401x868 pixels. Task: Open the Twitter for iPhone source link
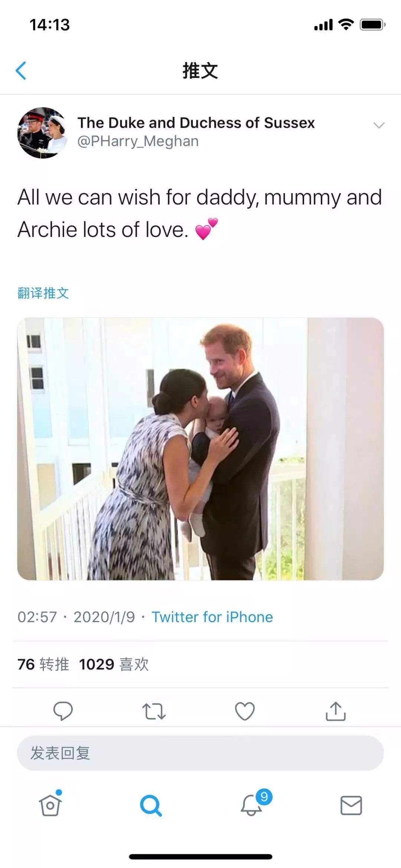[212, 617]
